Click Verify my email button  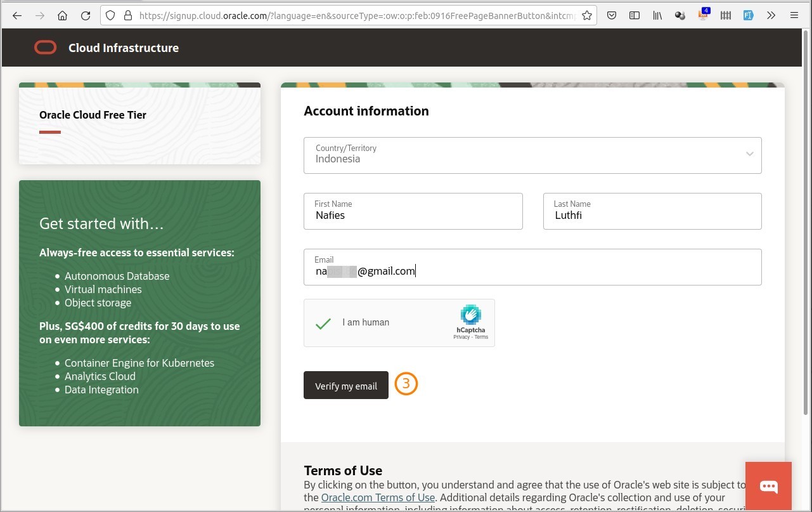click(346, 385)
